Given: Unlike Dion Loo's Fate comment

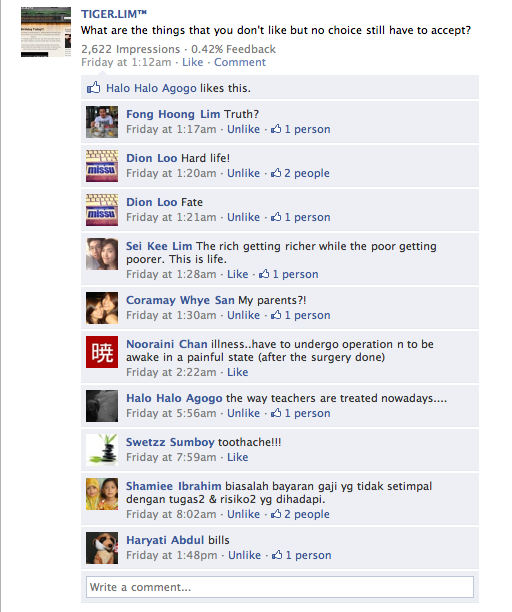Looking at the screenshot, I should point(244,217).
